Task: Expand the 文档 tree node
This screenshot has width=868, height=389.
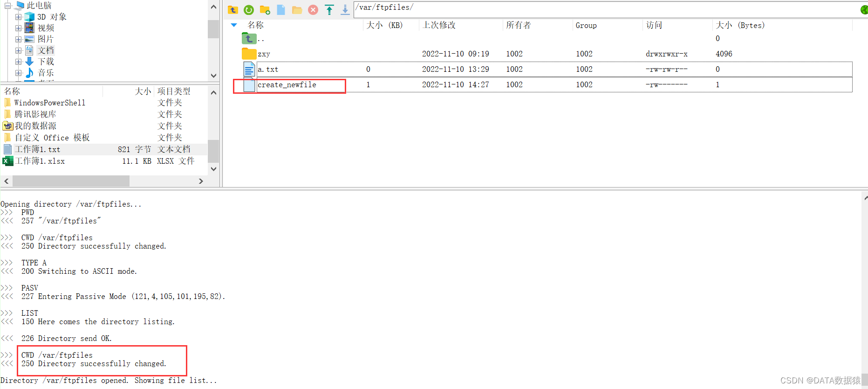Action: (x=18, y=50)
